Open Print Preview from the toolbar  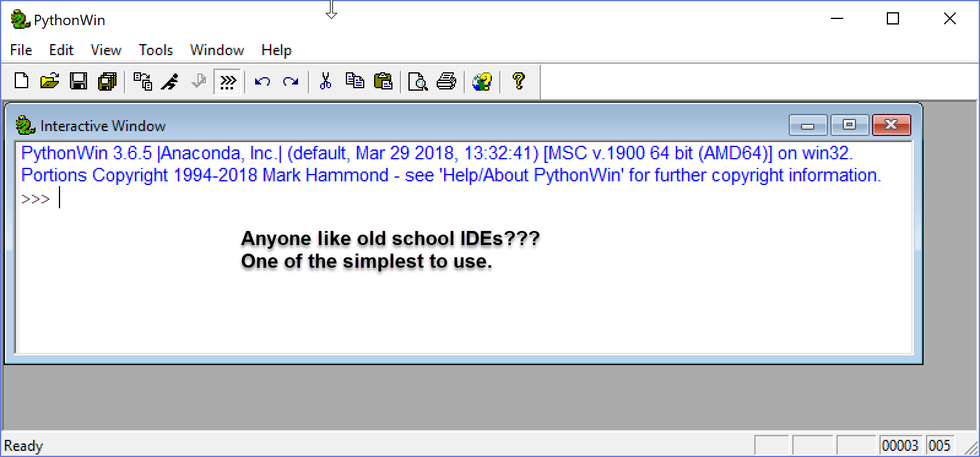tap(418, 81)
